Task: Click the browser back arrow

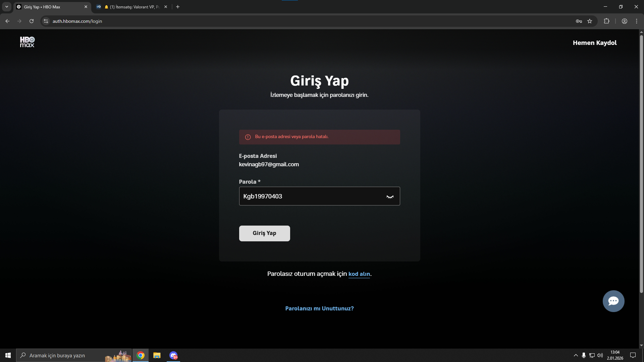Action: (x=7, y=21)
